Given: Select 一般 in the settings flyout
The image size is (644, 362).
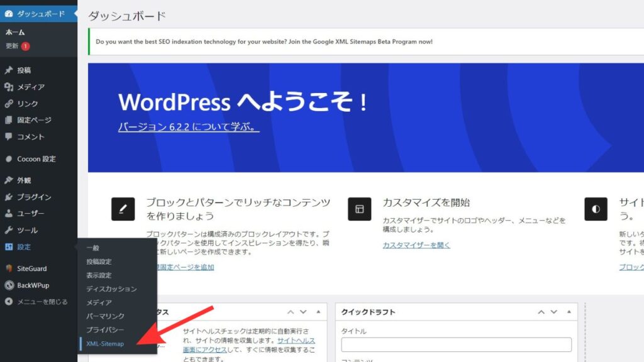Looking at the screenshot, I should 93,248.
